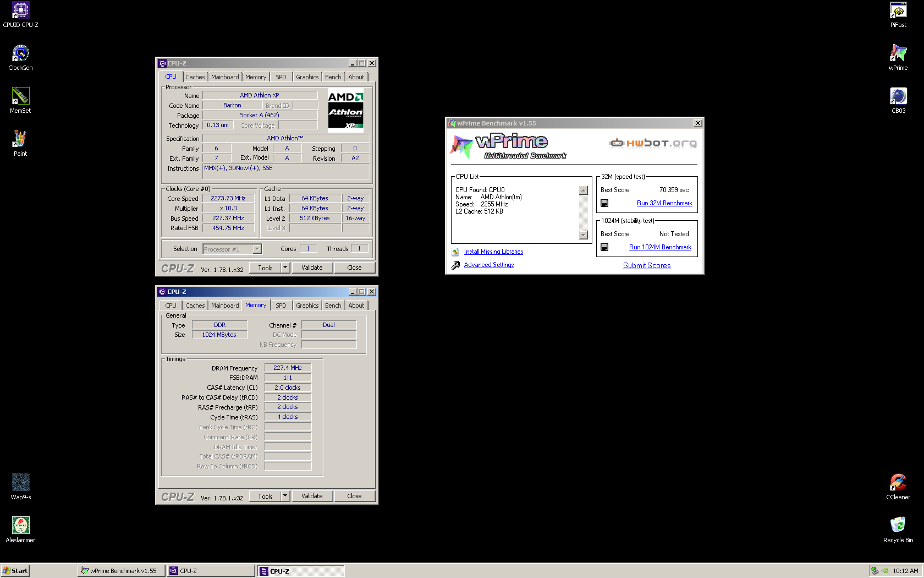Switch to wPrime Benchmark in the taskbar
Viewport: 924px width, 578px height.
coord(121,571)
